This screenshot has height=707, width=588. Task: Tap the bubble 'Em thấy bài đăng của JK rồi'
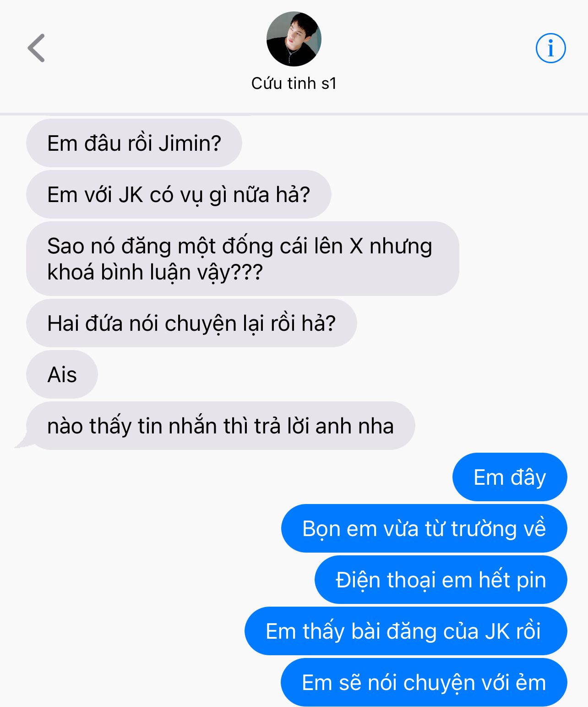tap(406, 631)
